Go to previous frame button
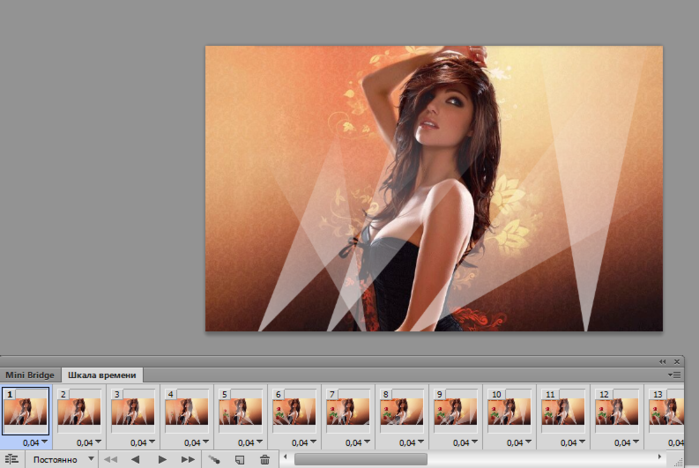Screen dimensions: 699x468 135,460
